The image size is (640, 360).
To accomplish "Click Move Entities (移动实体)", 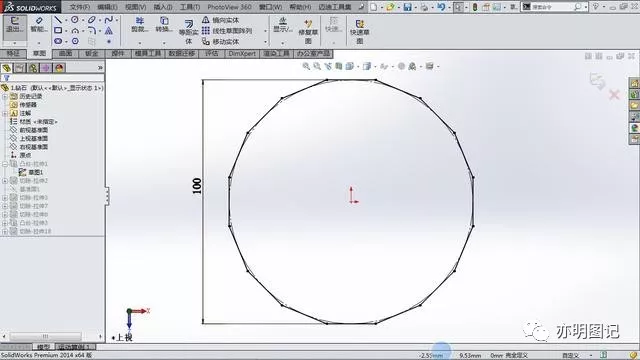I will point(221,42).
